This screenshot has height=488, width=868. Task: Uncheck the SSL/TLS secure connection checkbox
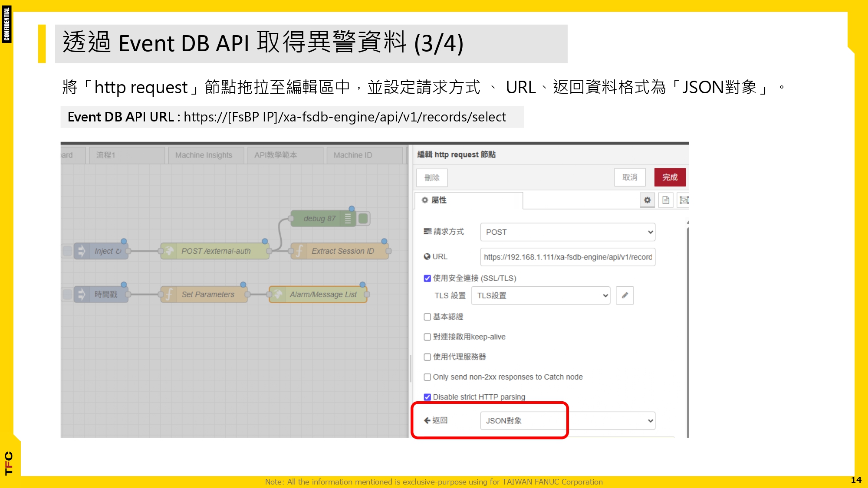point(427,278)
